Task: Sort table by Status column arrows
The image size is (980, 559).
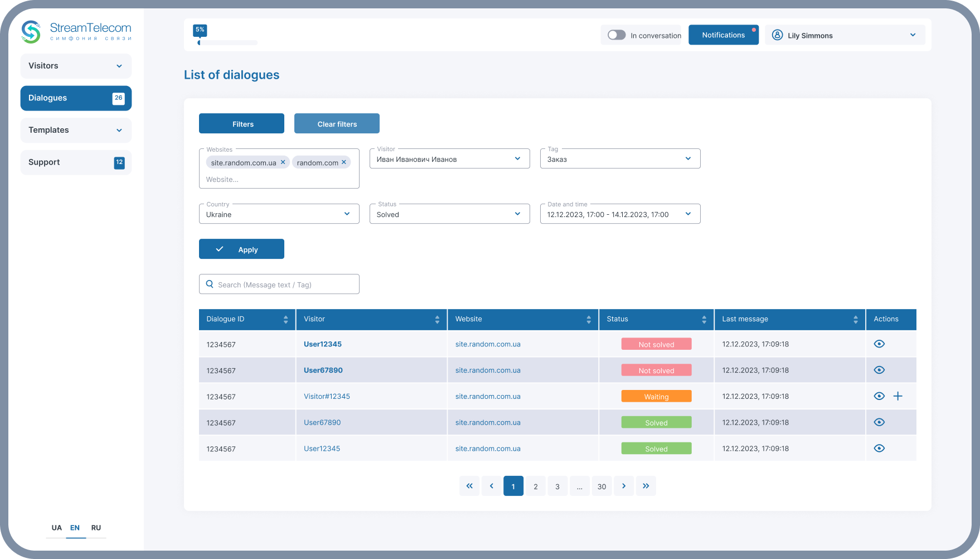Action: coord(704,320)
